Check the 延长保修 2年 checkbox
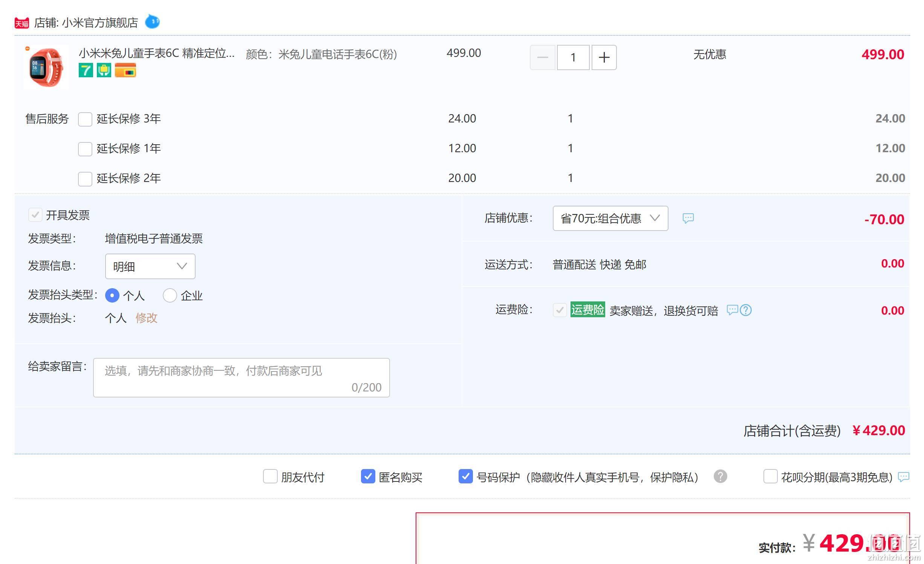The image size is (924, 564). [x=85, y=179]
